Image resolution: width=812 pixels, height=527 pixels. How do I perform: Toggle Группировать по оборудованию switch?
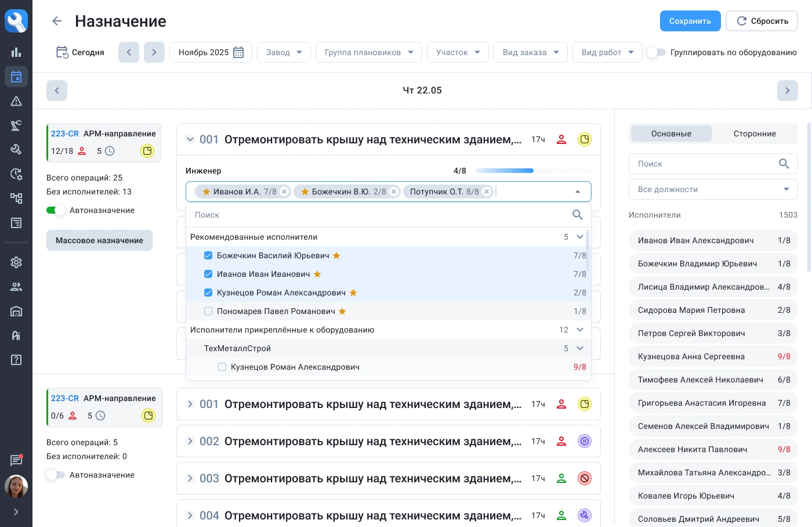click(656, 52)
